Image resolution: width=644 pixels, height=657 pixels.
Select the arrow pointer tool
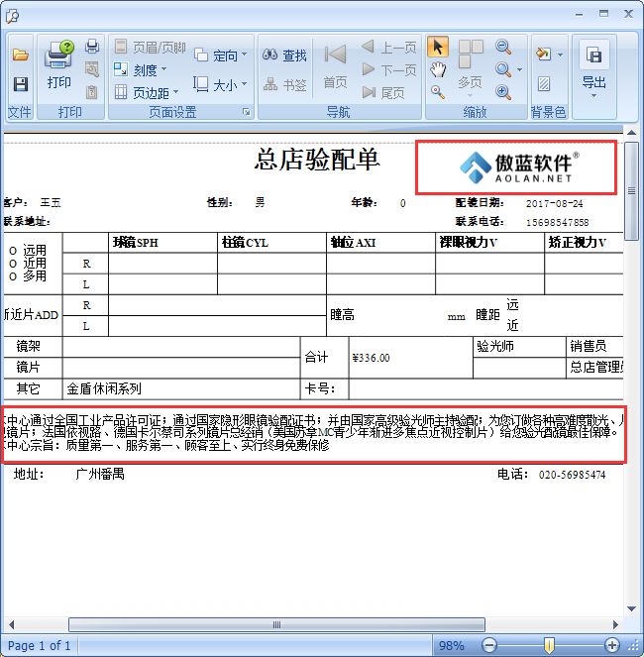coord(438,48)
